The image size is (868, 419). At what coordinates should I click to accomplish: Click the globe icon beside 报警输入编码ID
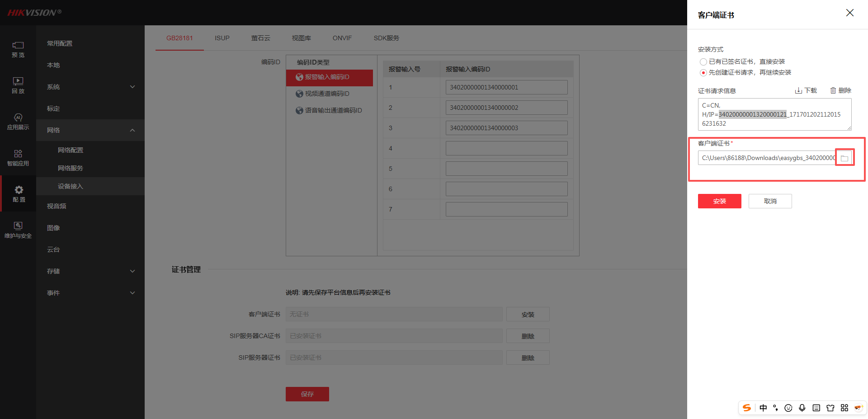[299, 77]
